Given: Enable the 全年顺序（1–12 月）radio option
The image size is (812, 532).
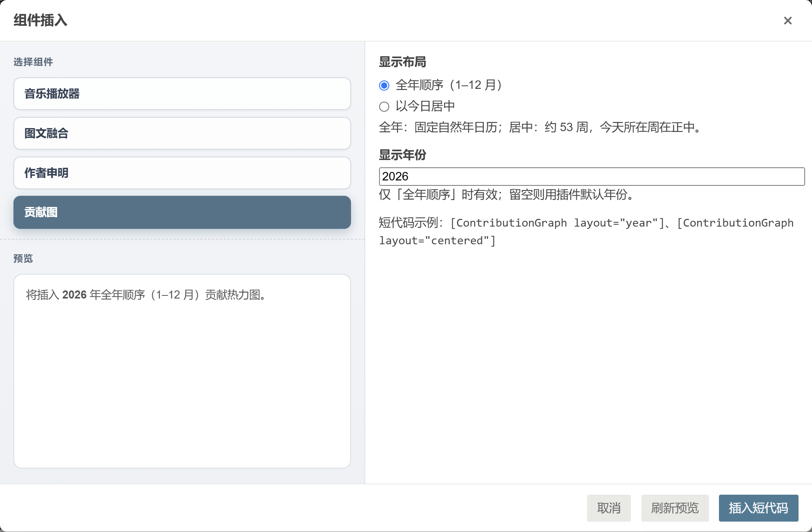Looking at the screenshot, I should [384, 85].
